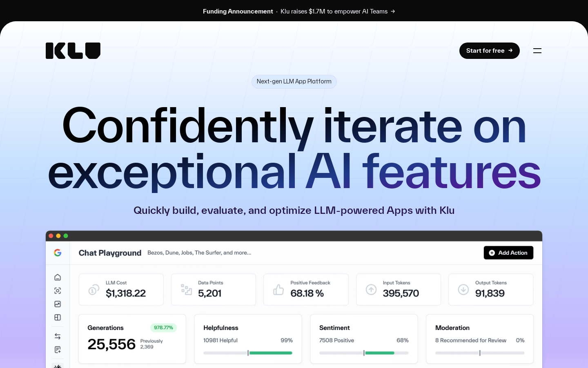Click the green maximize dot

66,236
